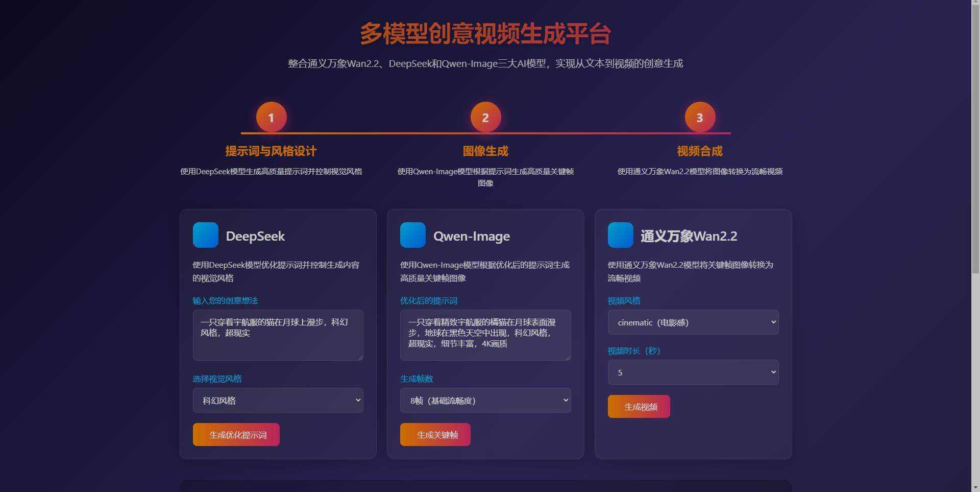
Task: Click the 视频时长（秒）label
Action: coord(634,351)
